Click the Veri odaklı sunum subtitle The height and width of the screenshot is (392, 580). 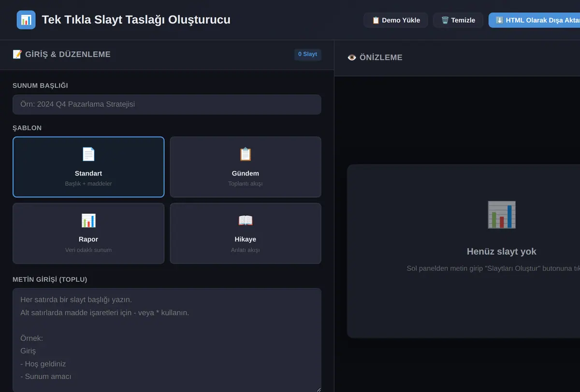click(88, 250)
